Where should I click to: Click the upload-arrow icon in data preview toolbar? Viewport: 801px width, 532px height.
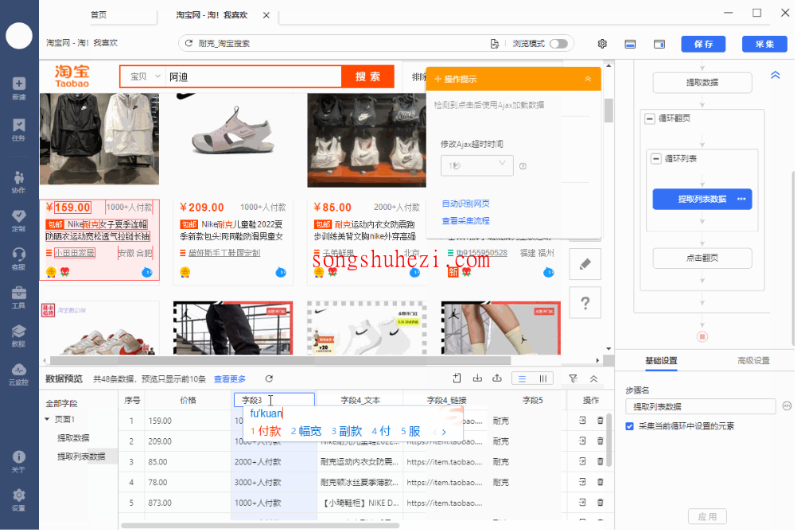(497, 378)
